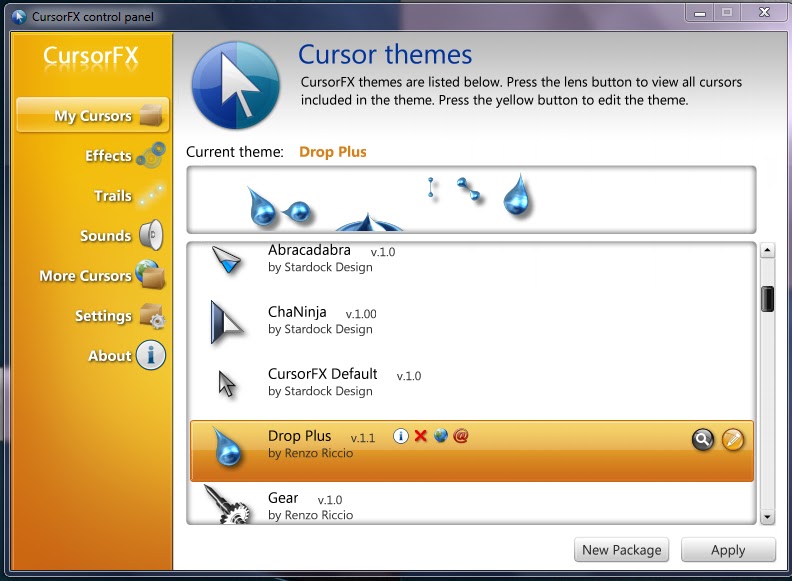Image resolution: width=792 pixels, height=581 pixels.
Task: Click the New Package button
Action: [621, 550]
